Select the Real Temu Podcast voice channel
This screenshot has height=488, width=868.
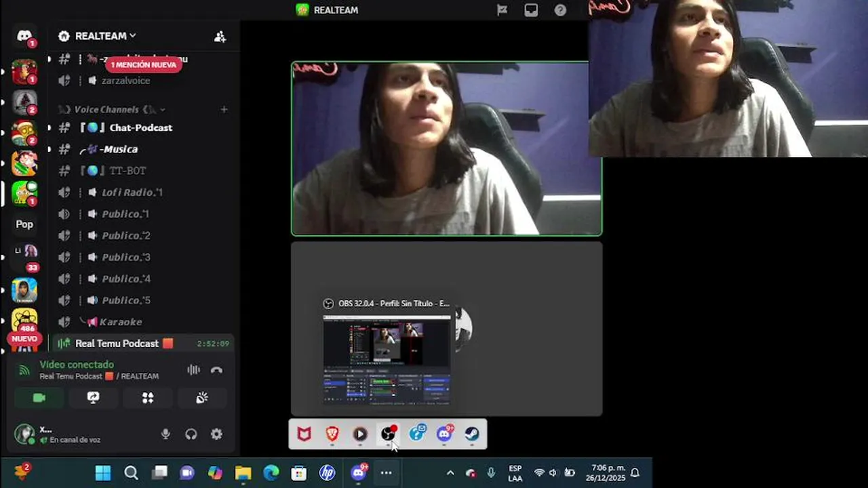142,344
